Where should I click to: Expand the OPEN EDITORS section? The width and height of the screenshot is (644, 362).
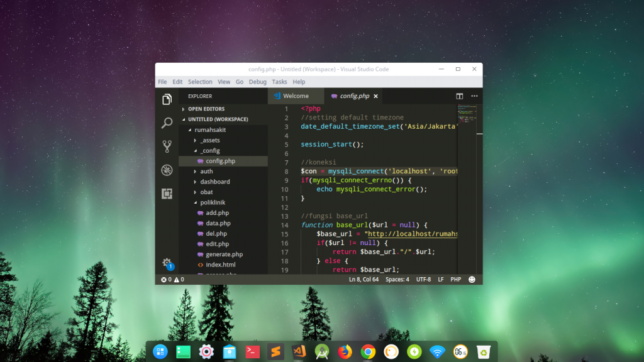(x=206, y=109)
